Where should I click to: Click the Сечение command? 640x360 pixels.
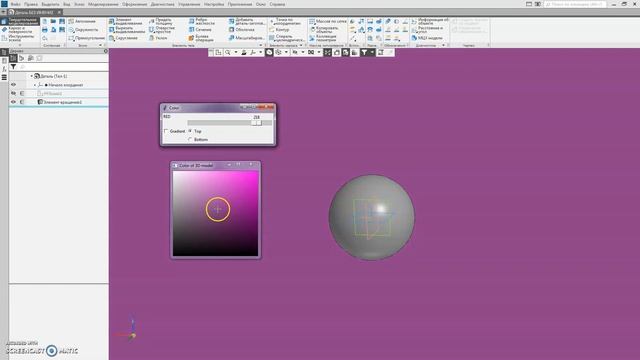(200, 30)
